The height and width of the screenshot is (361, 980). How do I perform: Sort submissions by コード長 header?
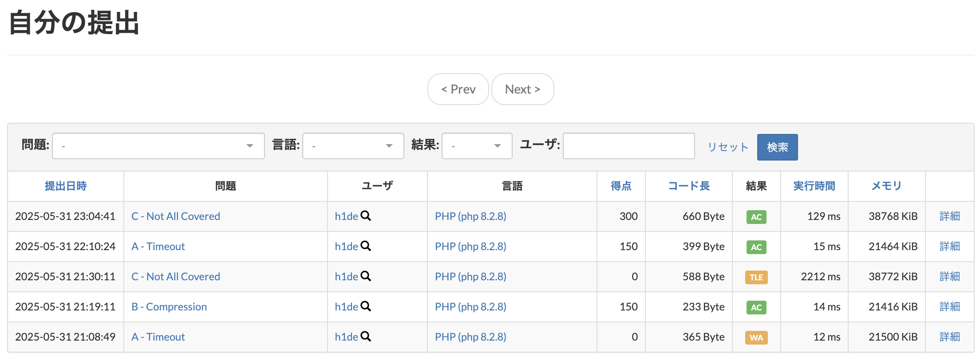click(689, 186)
